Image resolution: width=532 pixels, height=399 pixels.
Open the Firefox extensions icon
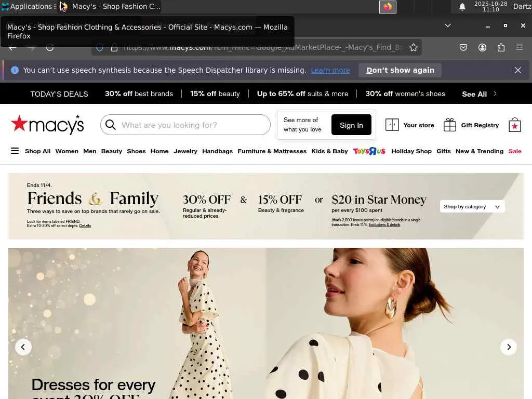pyautogui.click(x=501, y=47)
